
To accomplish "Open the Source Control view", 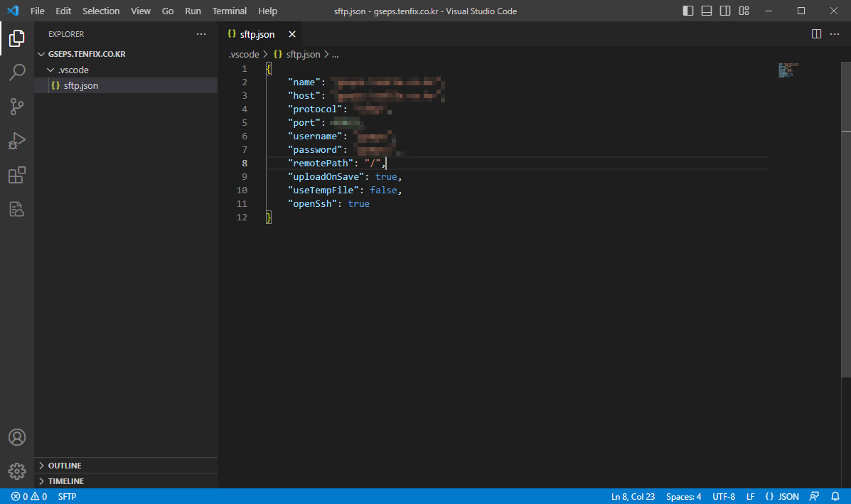I will point(17,107).
